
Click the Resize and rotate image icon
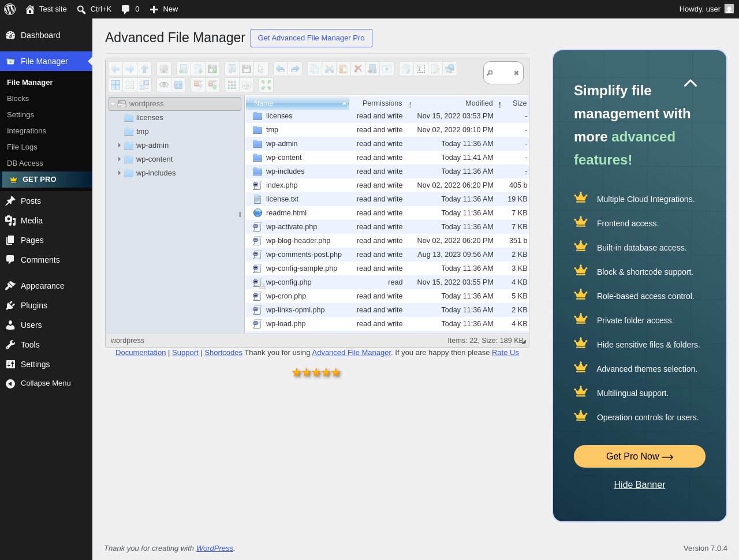pos(450,69)
